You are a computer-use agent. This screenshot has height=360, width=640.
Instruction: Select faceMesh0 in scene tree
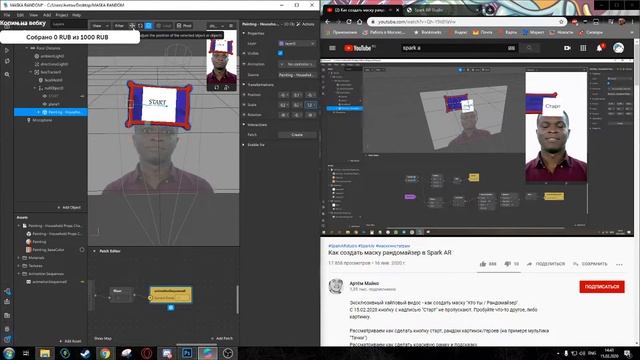tap(53, 80)
